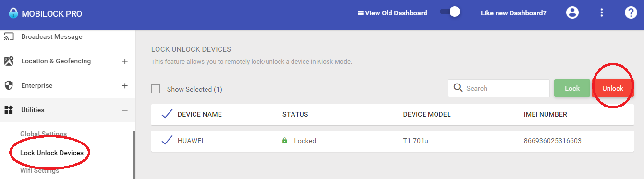Collapse the Utilities section minus sign

(125, 110)
